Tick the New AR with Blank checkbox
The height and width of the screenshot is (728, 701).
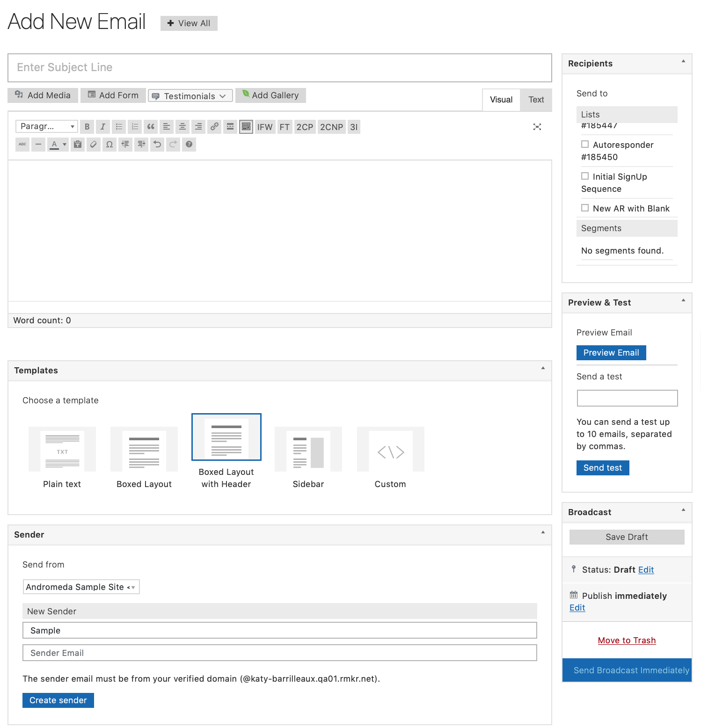tap(585, 208)
